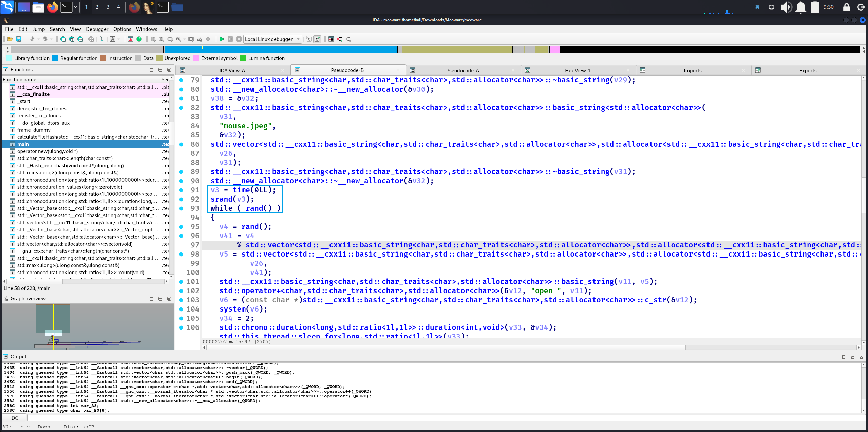Screen dimensions: 868x432
Task: Open the Kali applications menu
Action: [x=7, y=7]
